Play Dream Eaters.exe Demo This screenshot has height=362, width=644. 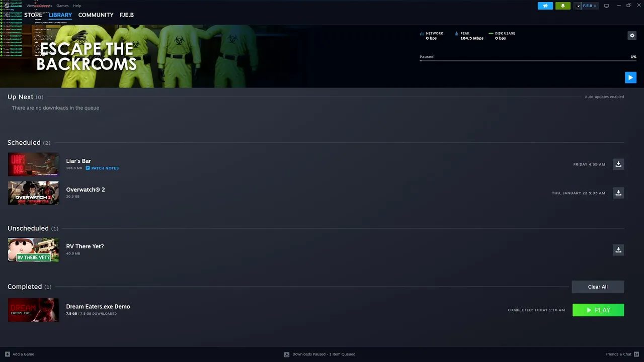click(x=598, y=310)
